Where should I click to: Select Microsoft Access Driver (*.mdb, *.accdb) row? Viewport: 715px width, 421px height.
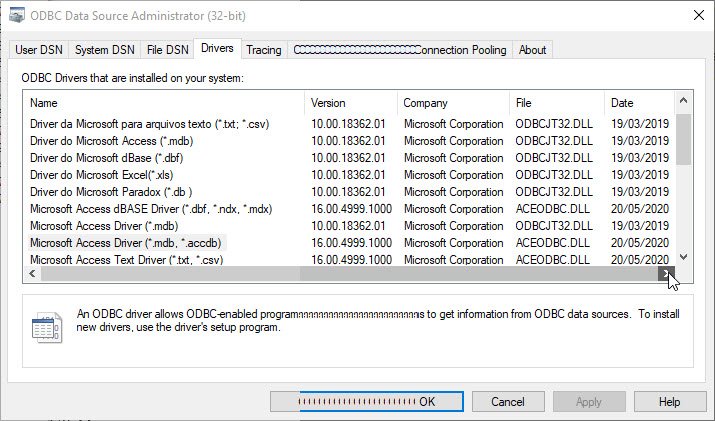coord(349,243)
